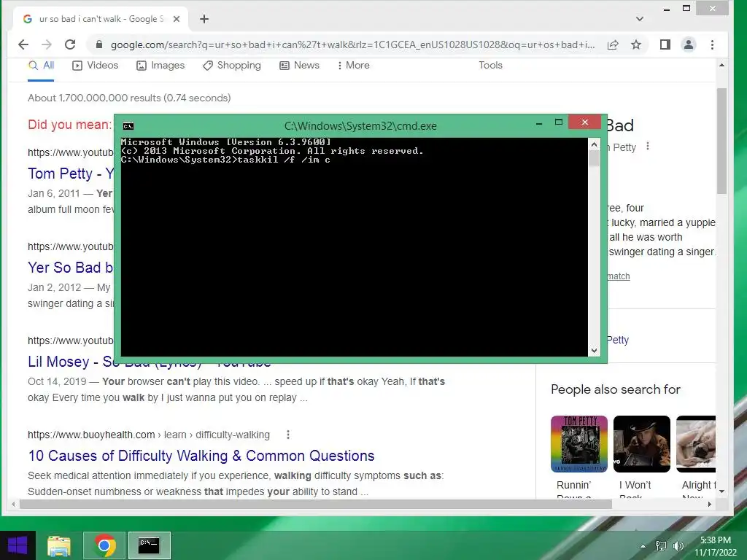
Task: Switch to Images results
Action: [160, 65]
